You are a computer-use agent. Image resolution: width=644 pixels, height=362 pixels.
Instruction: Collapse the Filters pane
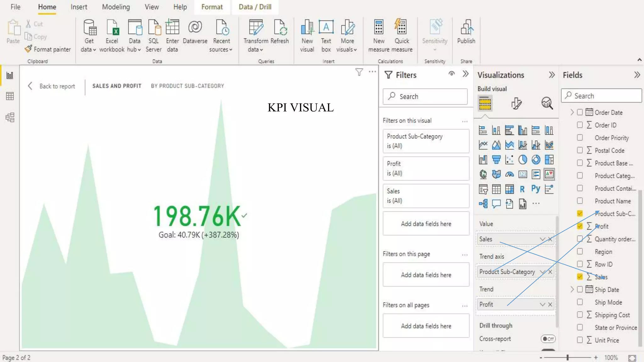(466, 74)
